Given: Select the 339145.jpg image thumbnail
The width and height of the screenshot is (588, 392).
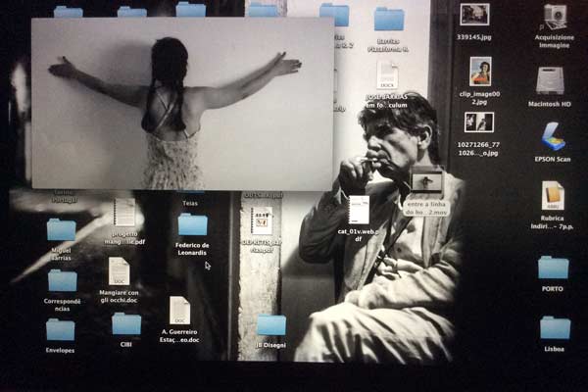Looking at the screenshot, I should pos(474,15).
